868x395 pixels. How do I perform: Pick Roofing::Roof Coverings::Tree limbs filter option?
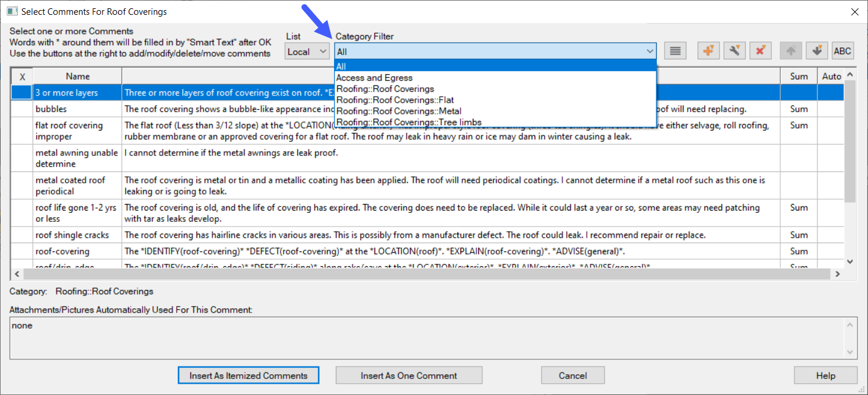408,122
